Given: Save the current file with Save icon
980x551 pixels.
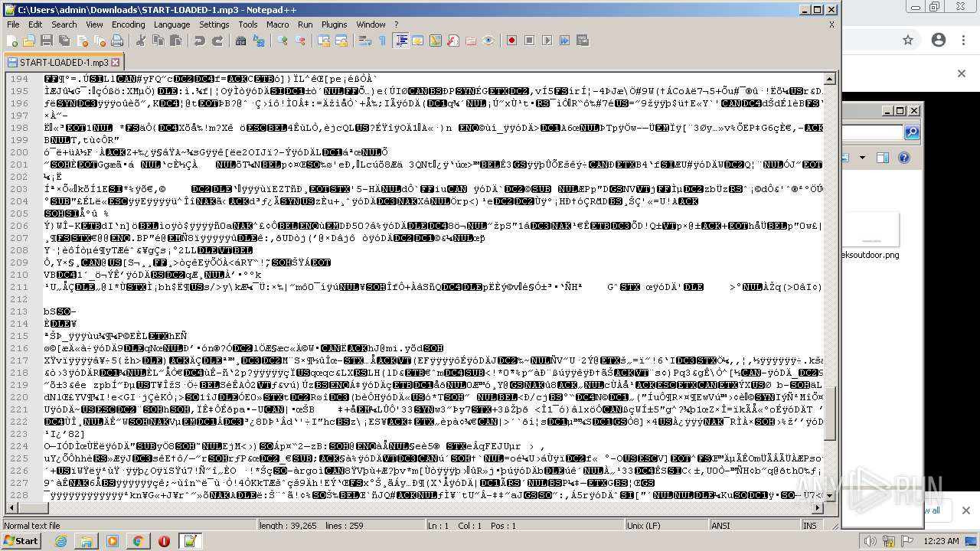Looking at the screenshot, I should pos(46,41).
